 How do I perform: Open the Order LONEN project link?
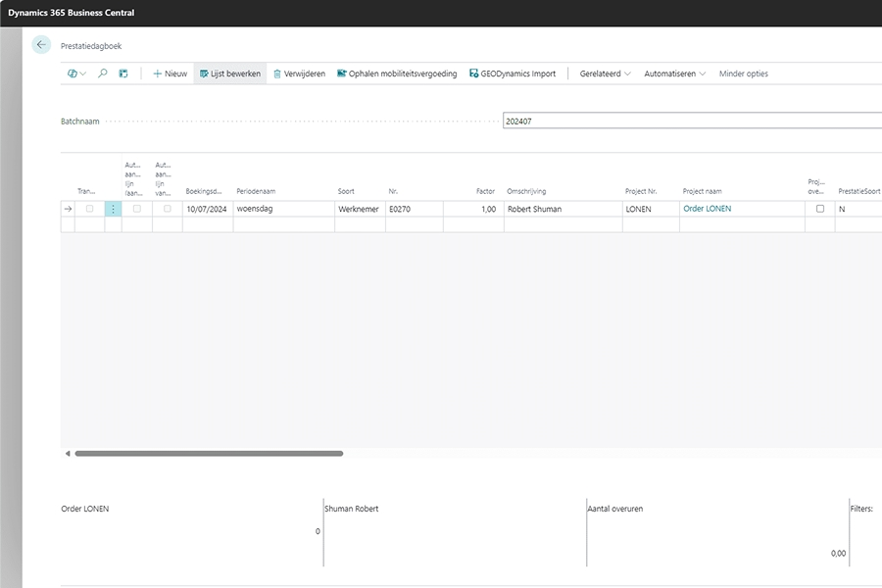707,209
